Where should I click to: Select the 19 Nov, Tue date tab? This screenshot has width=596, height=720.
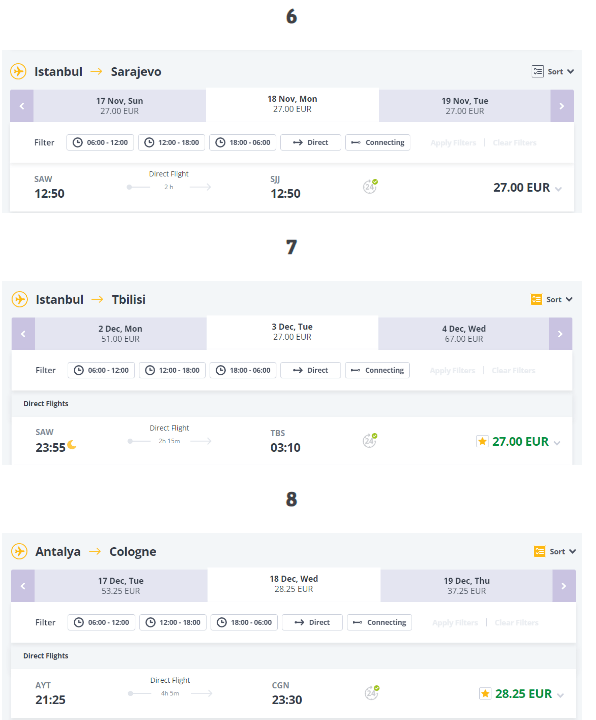tap(465, 106)
